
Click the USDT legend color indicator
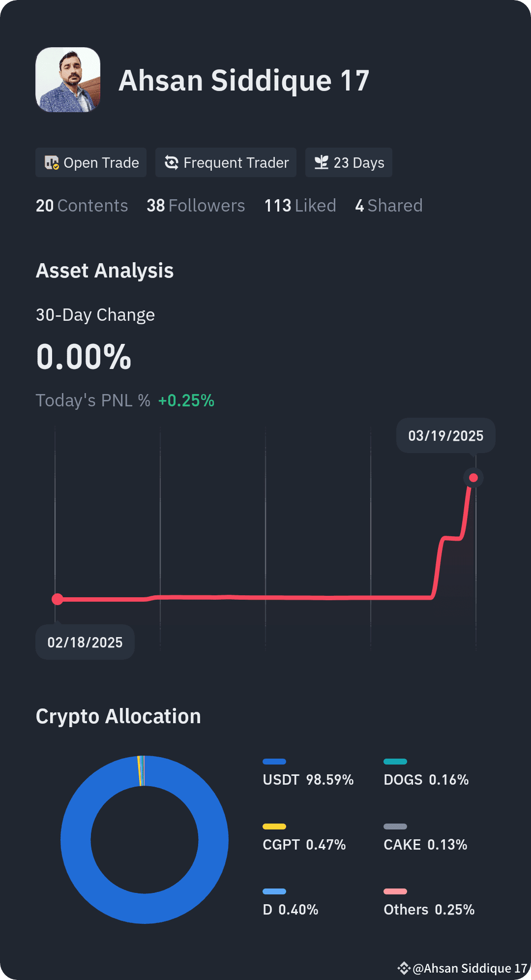pos(274,761)
